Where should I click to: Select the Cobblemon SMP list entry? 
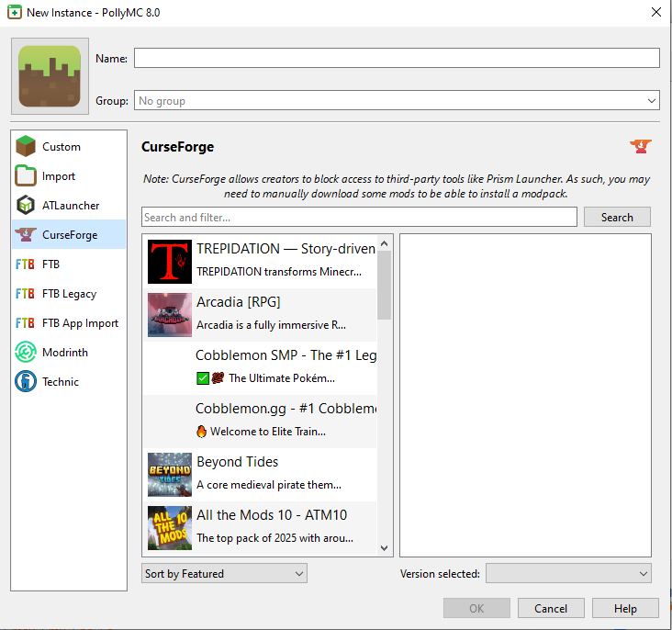click(260, 368)
